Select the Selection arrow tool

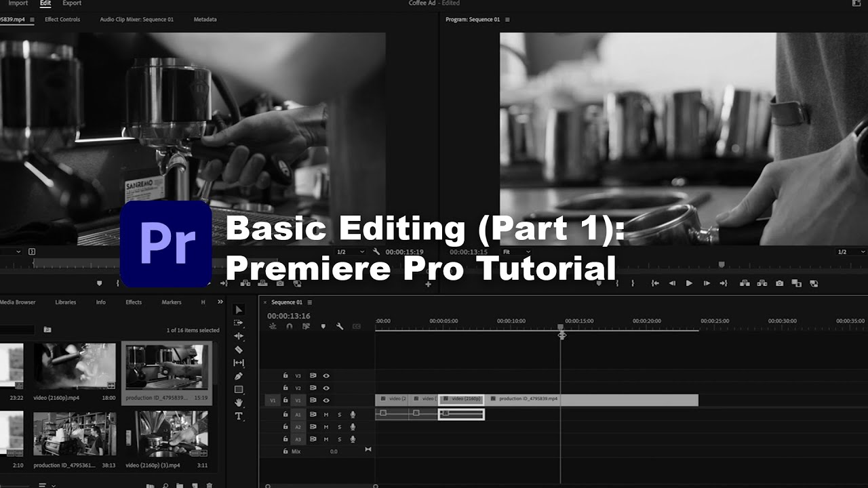(x=239, y=310)
